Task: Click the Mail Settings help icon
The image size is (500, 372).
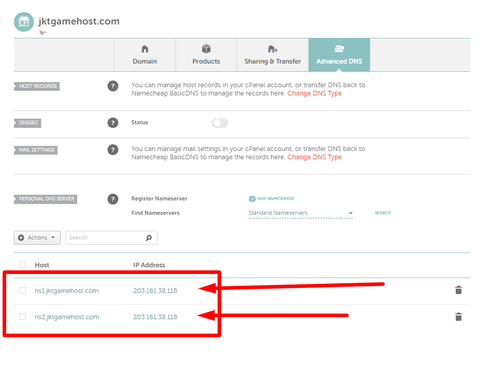Action: 113,150
